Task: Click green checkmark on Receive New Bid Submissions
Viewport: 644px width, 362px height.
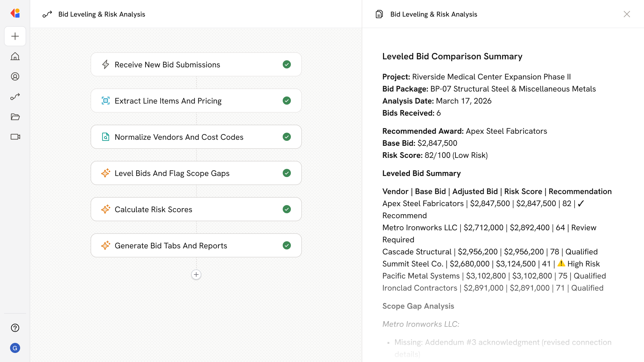Action: click(x=287, y=64)
